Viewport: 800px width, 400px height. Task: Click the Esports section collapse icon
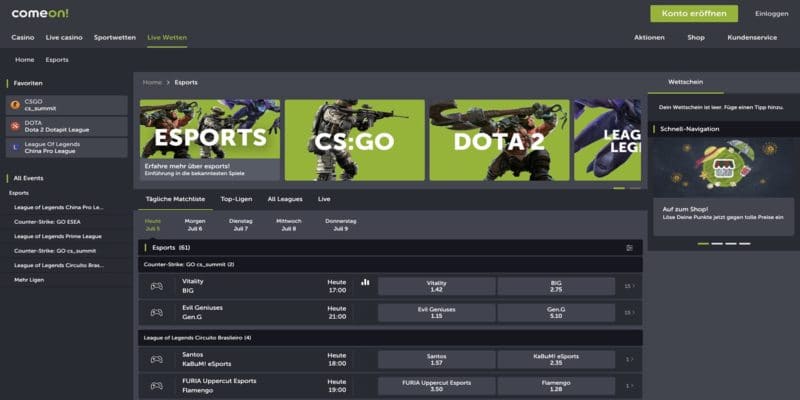(x=630, y=247)
